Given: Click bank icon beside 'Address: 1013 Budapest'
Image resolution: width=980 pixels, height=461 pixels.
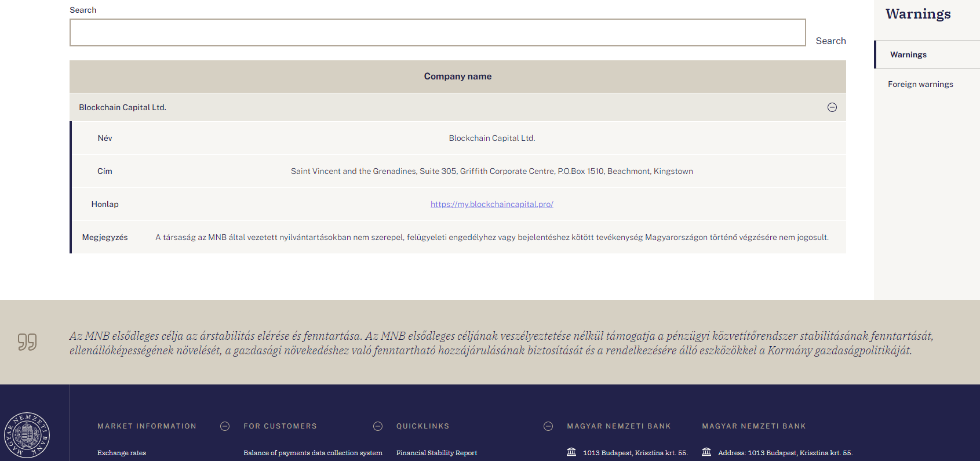Looking at the screenshot, I should [706, 452].
